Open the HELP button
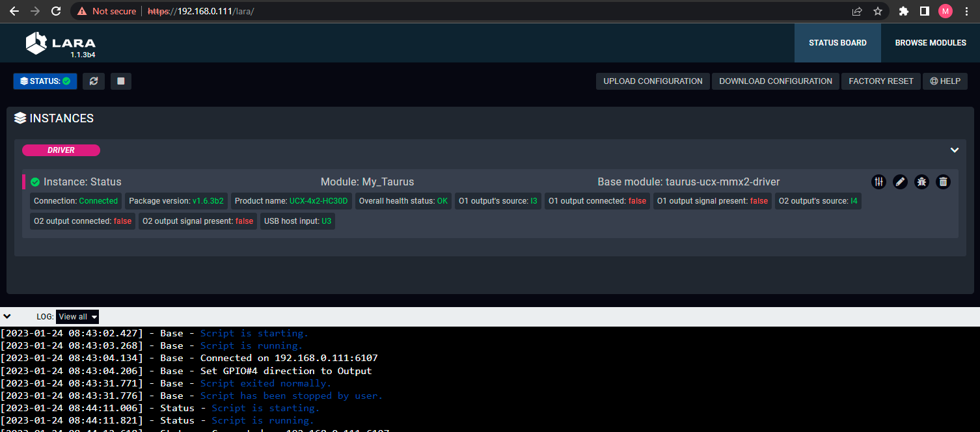 click(x=945, y=81)
